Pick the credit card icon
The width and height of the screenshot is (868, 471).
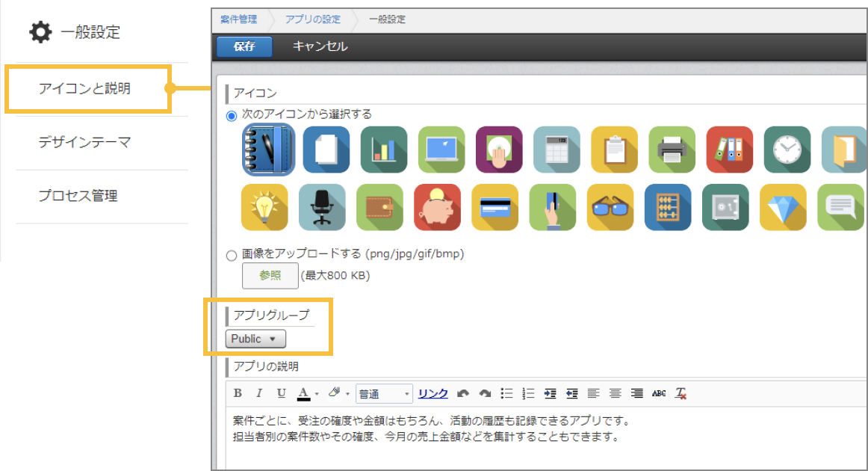[495, 207]
